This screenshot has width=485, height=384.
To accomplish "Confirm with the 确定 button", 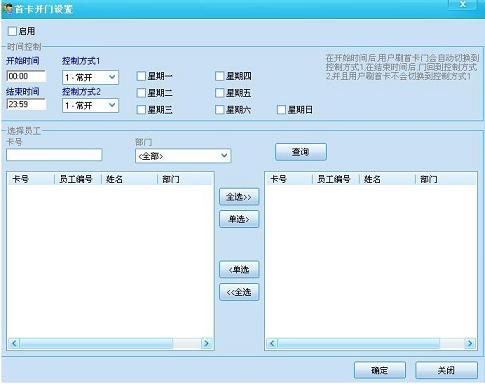I will pos(380,370).
